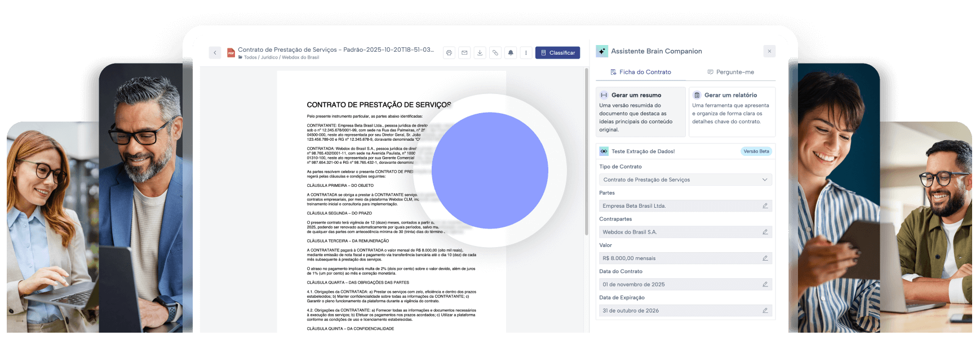Click the document viewer vertical scrollbar
The height and width of the screenshot is (358, 980).
pyautogui.click(x=587, y=152)
